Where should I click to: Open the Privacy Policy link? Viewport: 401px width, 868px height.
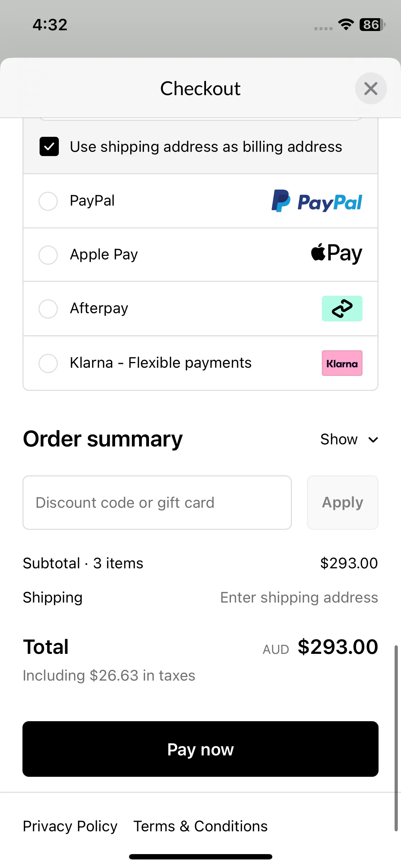pos(70,826)
